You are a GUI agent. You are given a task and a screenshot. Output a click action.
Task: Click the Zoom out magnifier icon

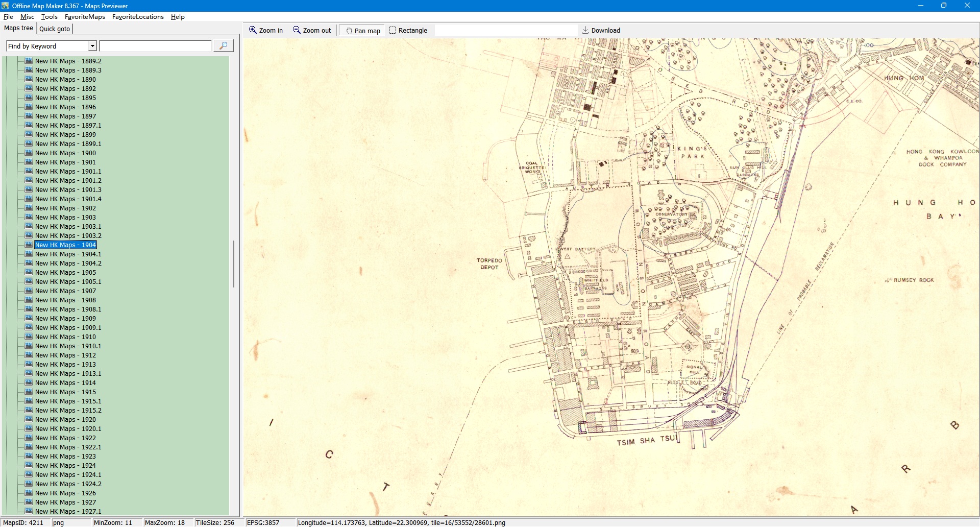(297, 30)
